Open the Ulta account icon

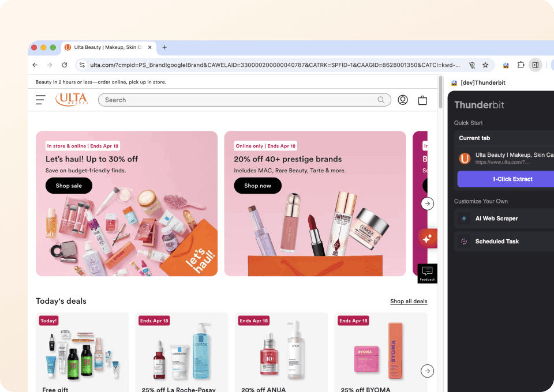coord(402,99)
